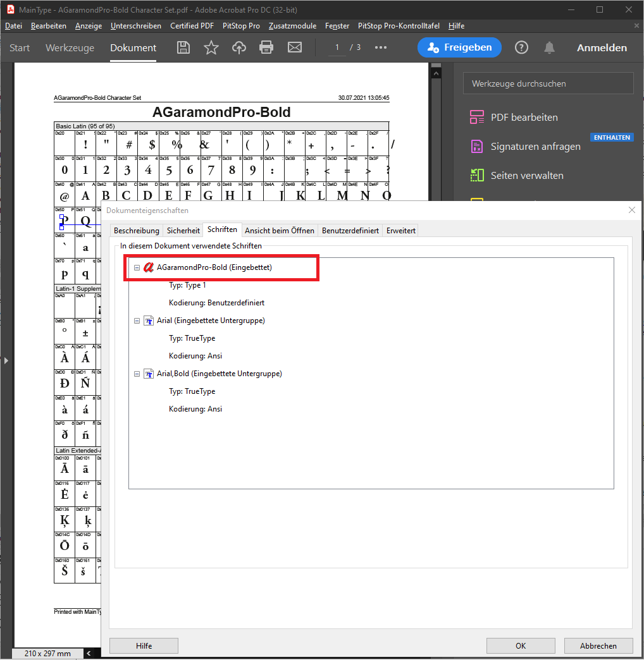Close the Dokumenteigenschaften dialog
This screenshot has height=660, width=644.
tap(632, 210)
